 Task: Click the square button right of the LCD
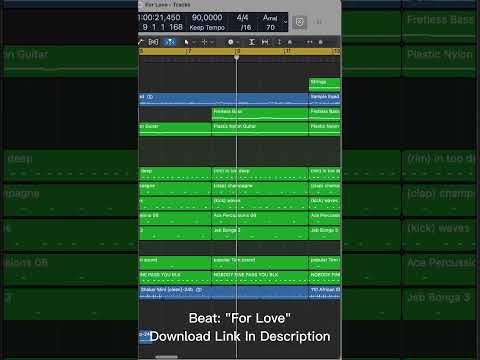tap(300, 22)
